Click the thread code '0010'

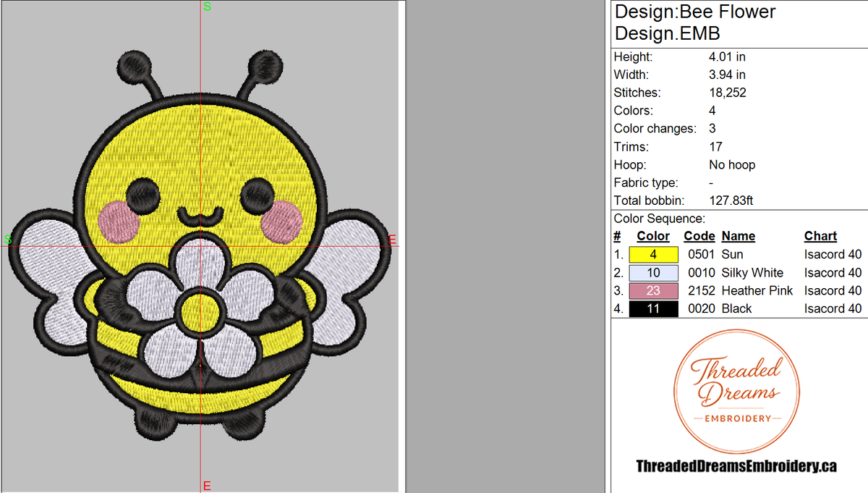click(701, 273)
